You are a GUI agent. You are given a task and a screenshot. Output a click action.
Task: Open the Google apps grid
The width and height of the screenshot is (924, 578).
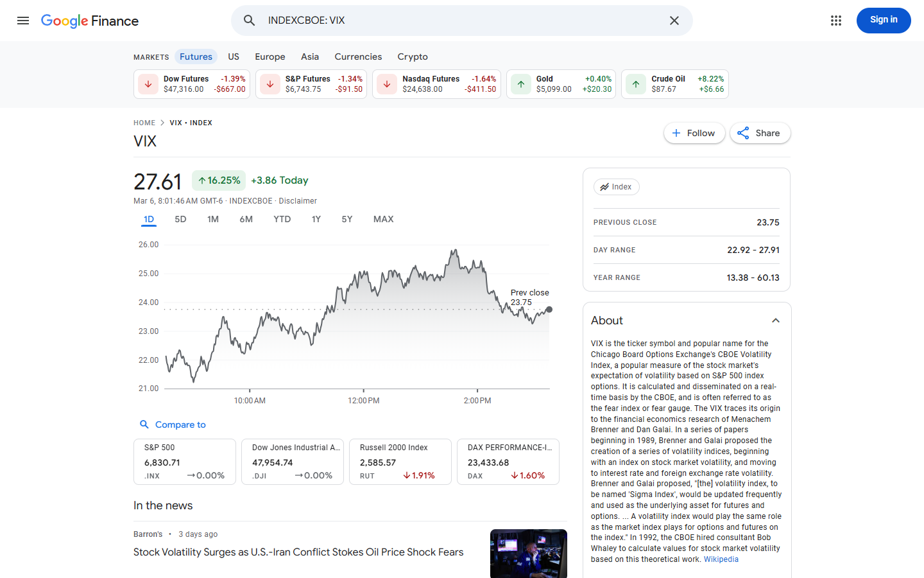point(835,21)
